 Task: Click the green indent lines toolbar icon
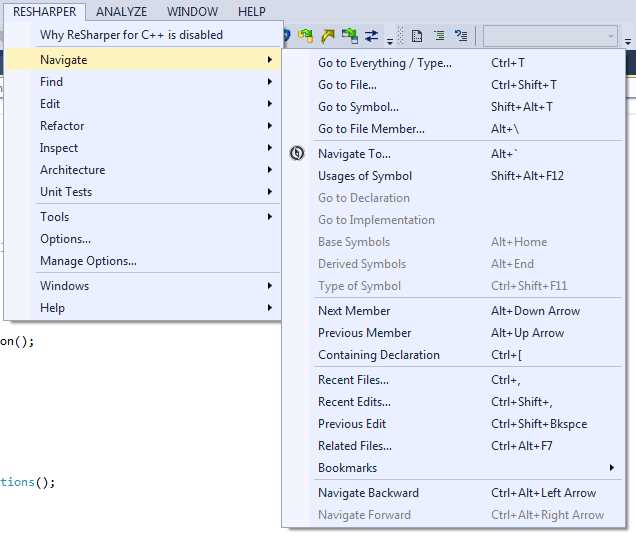(x=439, y=36)
